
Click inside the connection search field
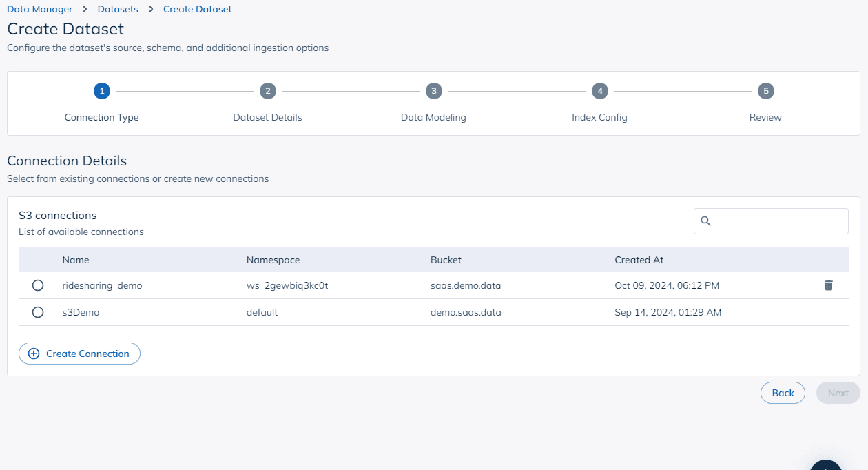[772, 221]
